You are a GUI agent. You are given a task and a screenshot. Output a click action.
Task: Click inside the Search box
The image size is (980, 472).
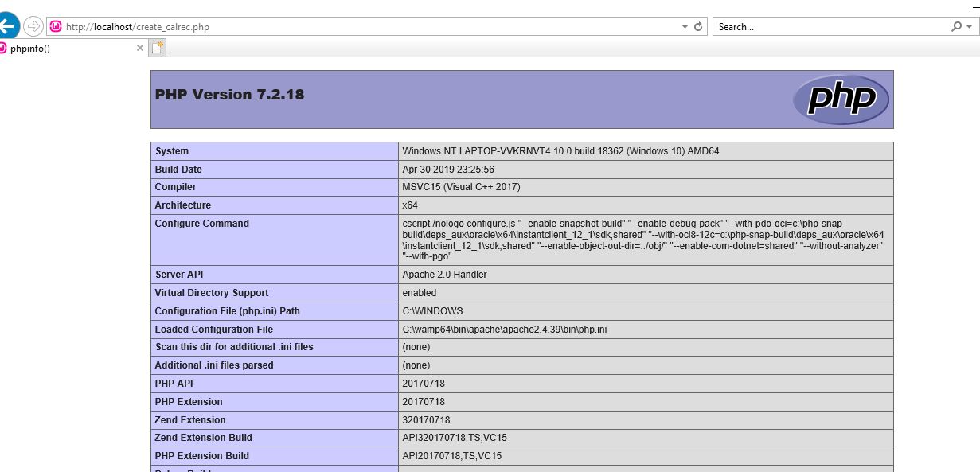828,27
